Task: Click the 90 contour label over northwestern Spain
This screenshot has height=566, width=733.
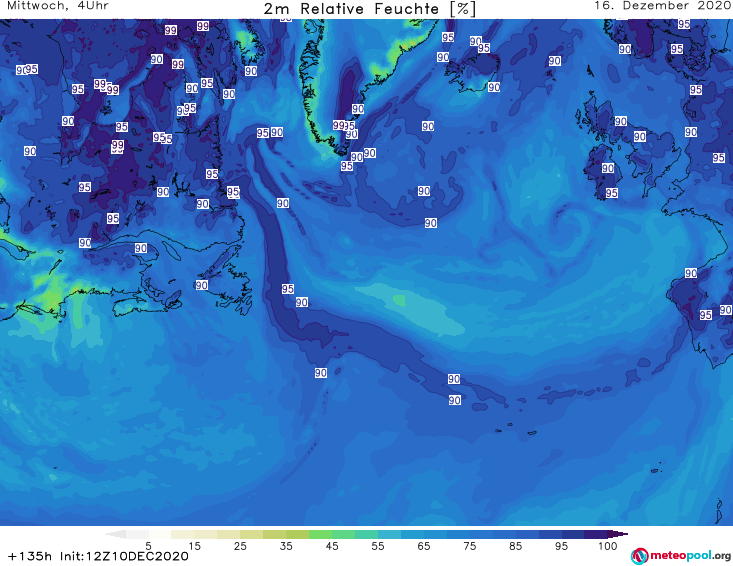Action: coord(691,273)
